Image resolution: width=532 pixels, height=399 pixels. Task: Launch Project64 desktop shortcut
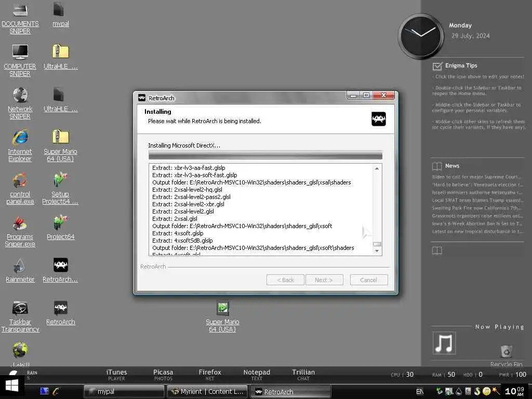[x=60, y=228]
